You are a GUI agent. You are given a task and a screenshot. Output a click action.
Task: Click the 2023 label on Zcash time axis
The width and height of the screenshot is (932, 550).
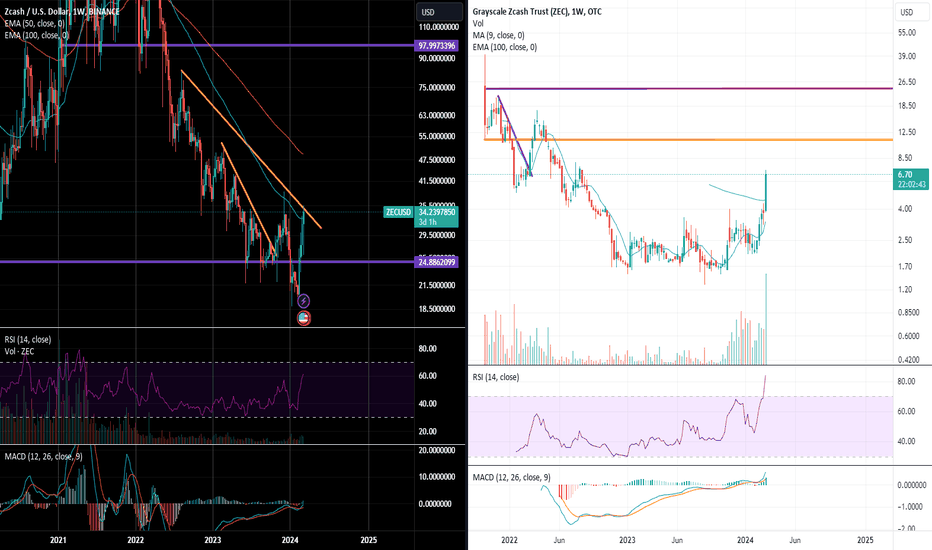click(x=212, y=540)
